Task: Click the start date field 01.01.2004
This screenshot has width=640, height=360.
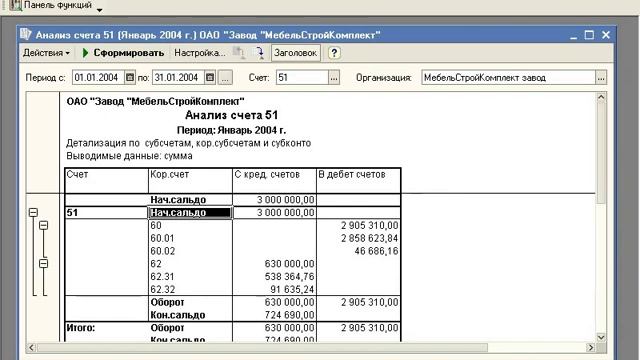Action: click(98, 77)
